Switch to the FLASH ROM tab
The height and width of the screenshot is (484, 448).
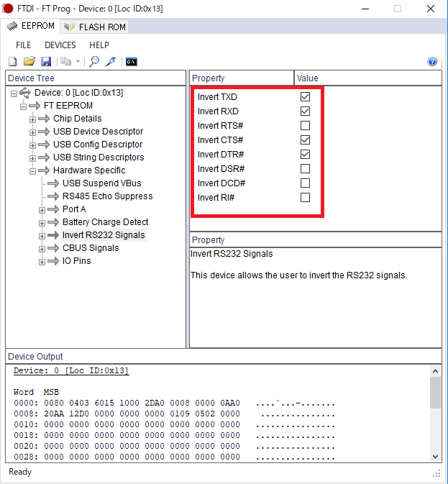pos(94,27)
